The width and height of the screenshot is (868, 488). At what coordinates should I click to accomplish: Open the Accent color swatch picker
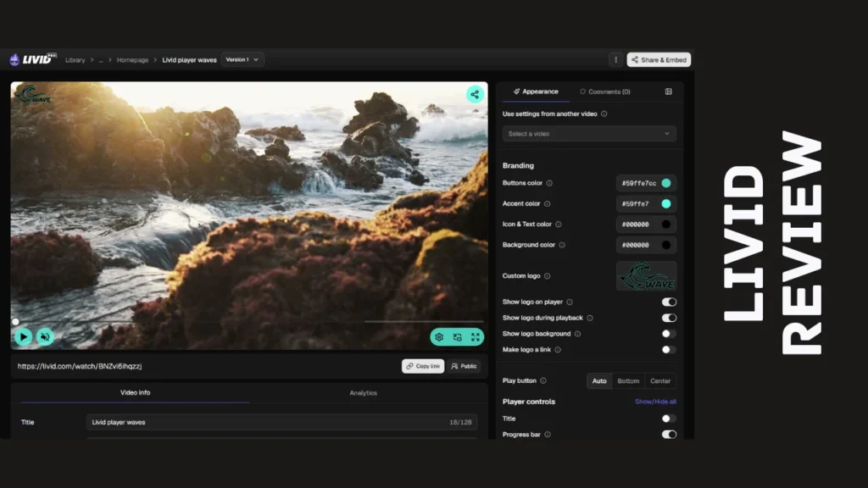[666, 203]
